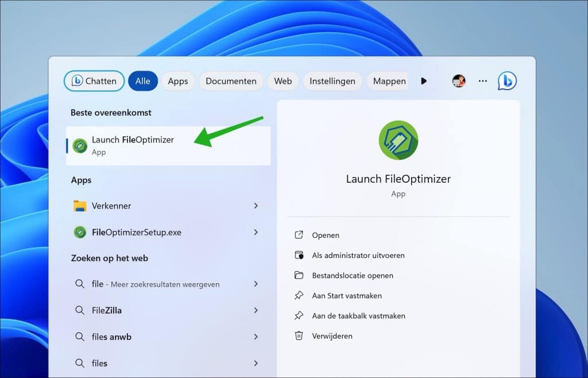
Task: Switch to the Instellingen filter tab
Action: 332,81
